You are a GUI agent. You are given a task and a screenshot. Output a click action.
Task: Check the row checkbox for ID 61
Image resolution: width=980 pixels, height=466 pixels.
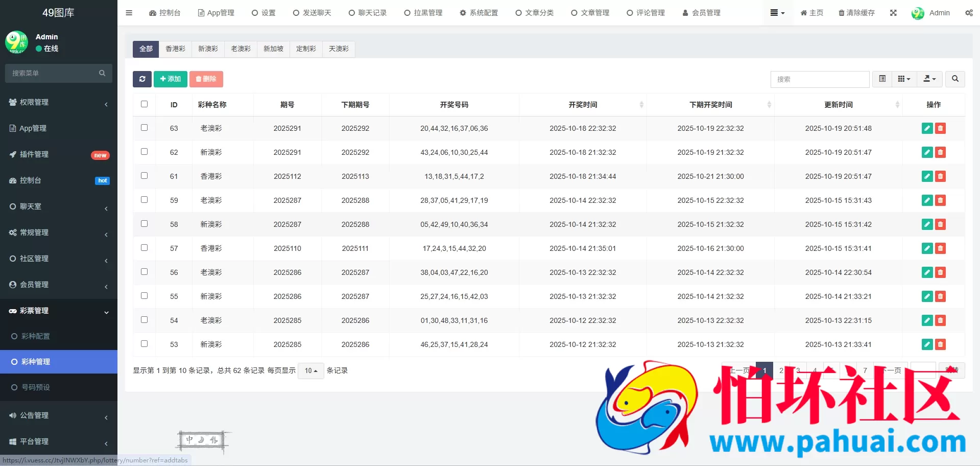[144, 176]
